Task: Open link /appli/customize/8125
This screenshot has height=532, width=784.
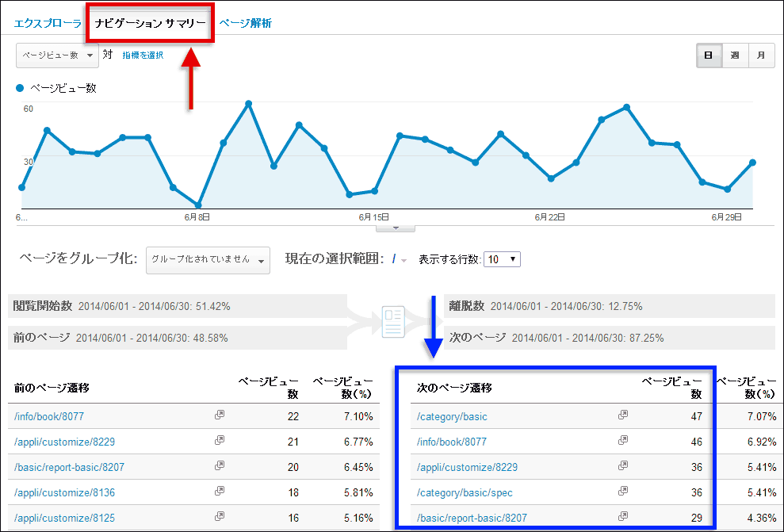Action: 64,518
